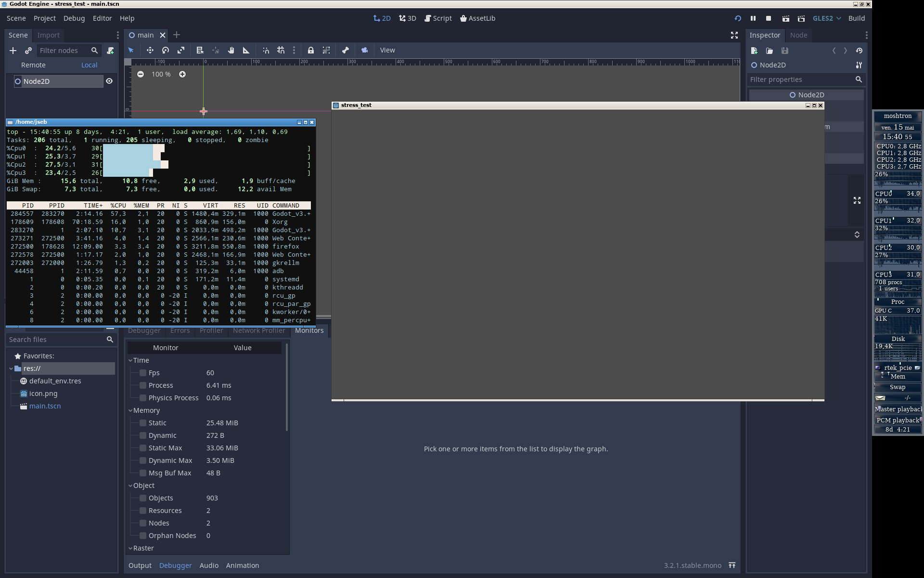Activate the Rotate tool
This screenshot has height=578, width=924.
(x=165, y=50)
